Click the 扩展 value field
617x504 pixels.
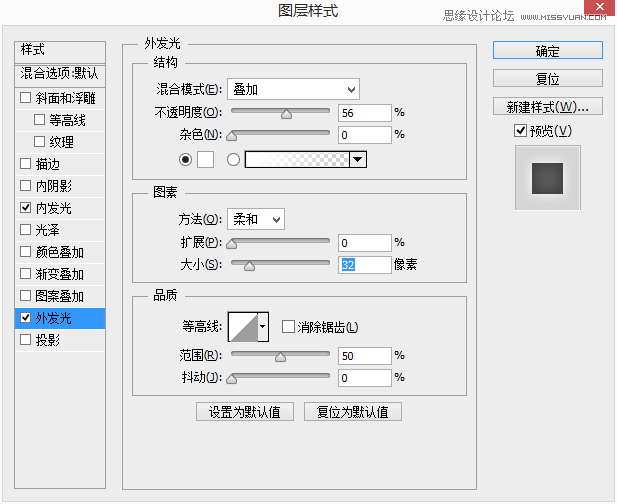[365, 243]
